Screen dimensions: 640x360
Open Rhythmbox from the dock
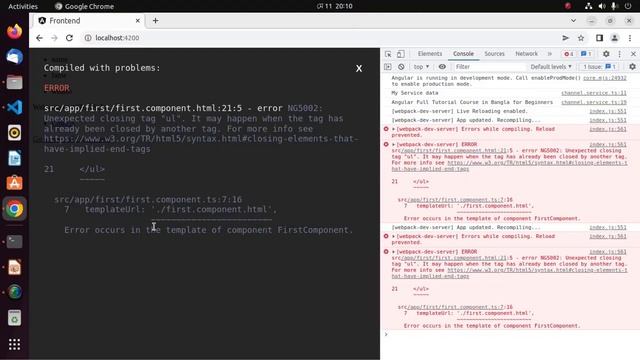(x=14, y=133)
